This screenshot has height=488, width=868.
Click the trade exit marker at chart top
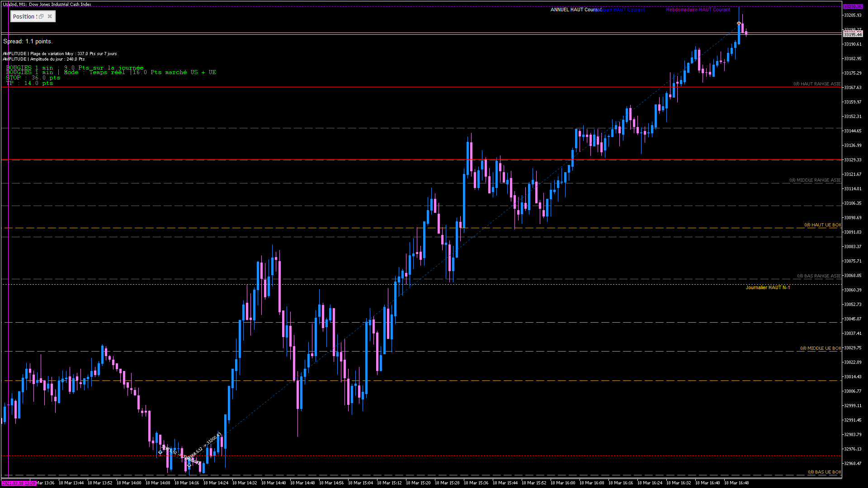point(739,23)
